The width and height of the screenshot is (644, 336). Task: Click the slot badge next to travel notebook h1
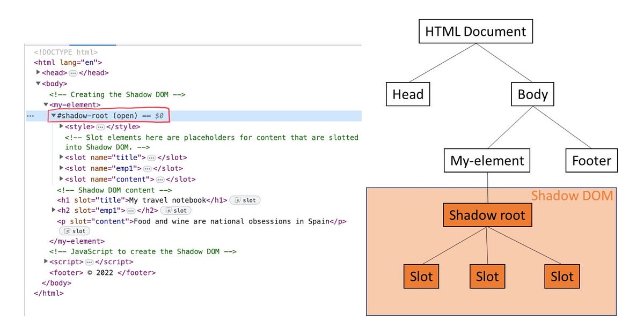click(x=245, y=200)
